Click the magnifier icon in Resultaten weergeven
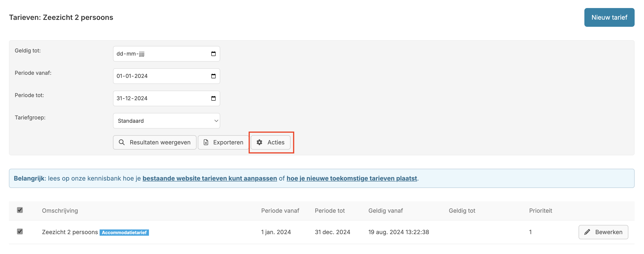 (x=121, y=142)
